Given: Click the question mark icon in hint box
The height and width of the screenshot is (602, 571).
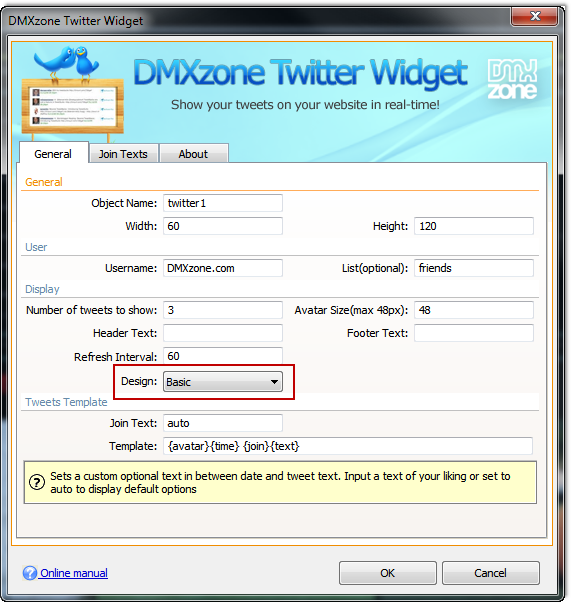Looking at the screenshot, I should pos(37,482).
